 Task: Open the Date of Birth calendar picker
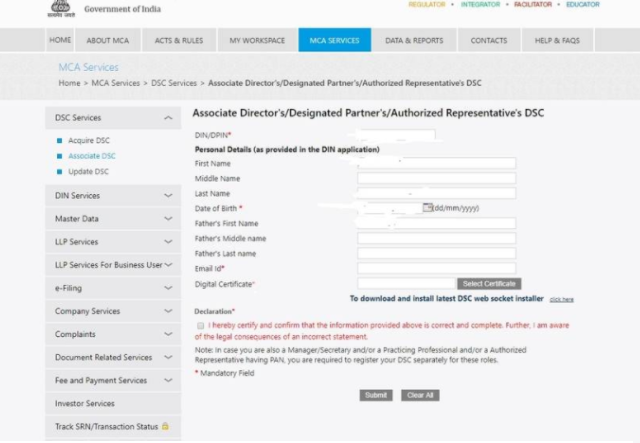[427, 208]
